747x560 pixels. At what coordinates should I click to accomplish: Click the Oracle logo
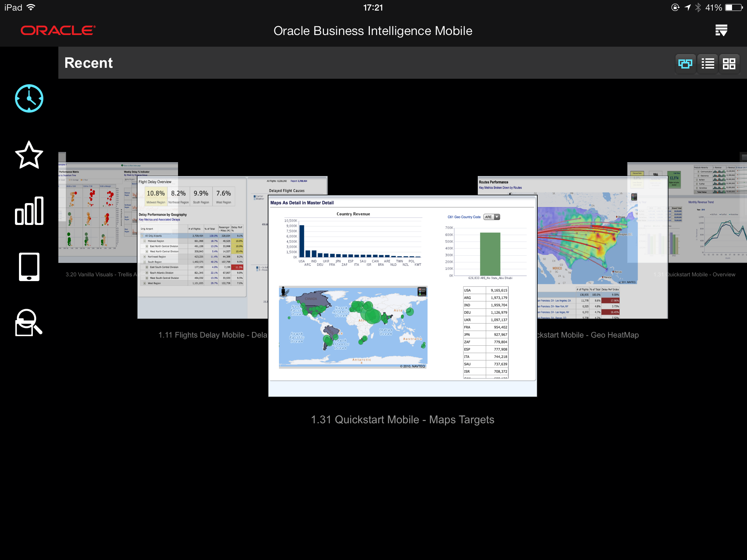[x=58, y=31]
